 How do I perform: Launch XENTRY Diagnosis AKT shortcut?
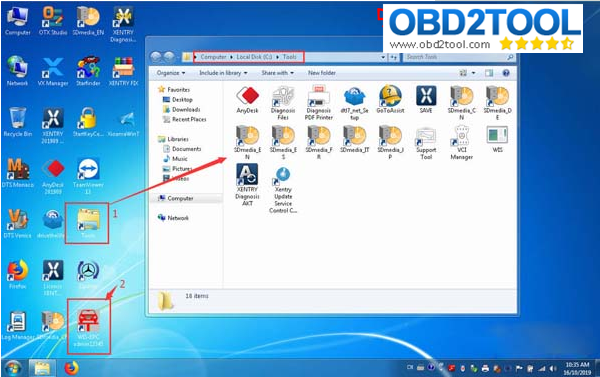[247, 185]
